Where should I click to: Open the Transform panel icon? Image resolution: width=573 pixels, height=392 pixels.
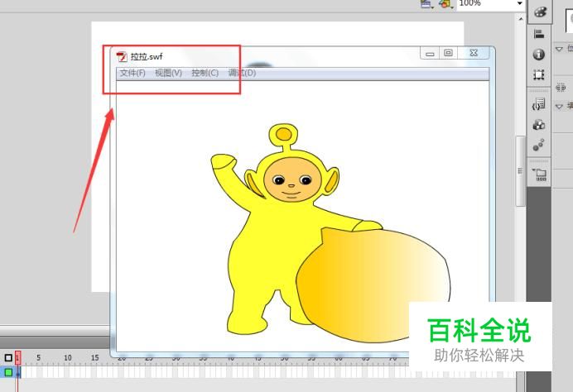539,74
